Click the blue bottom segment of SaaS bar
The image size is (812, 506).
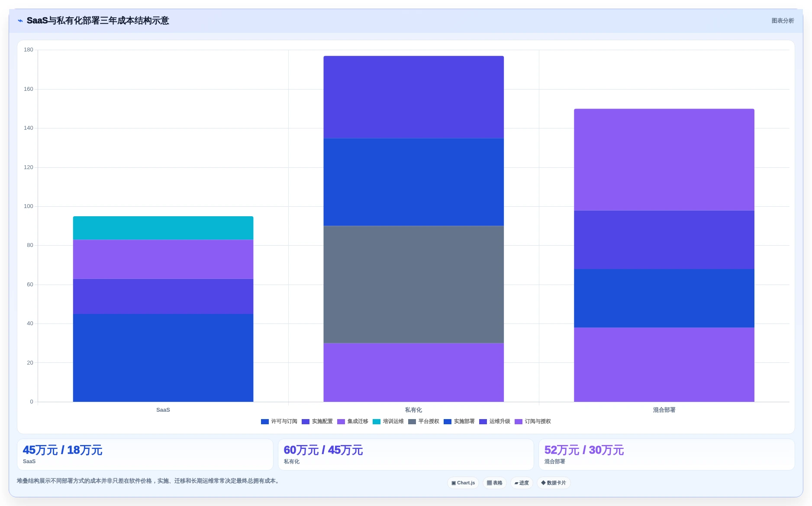163,358
